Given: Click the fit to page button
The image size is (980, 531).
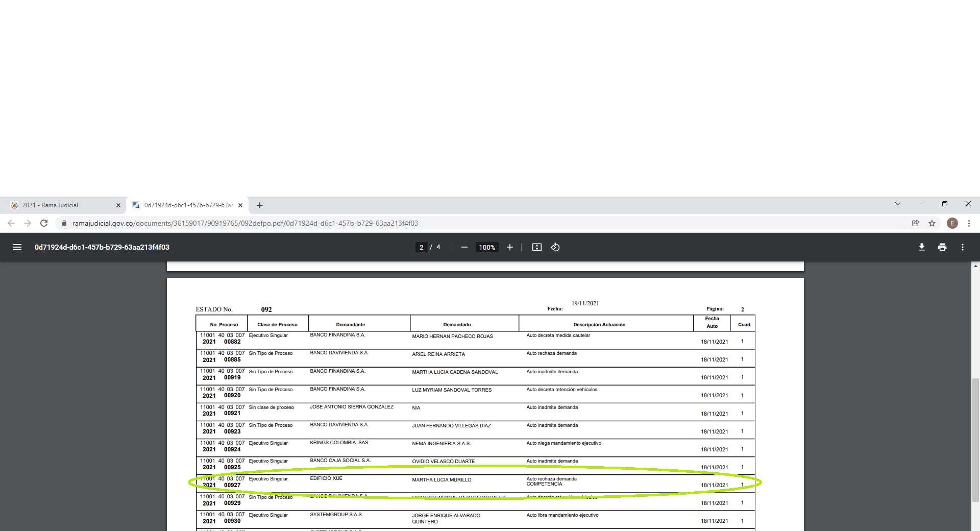Looking at the screenshot, I should pyautogui.click(x=536, y=247).
